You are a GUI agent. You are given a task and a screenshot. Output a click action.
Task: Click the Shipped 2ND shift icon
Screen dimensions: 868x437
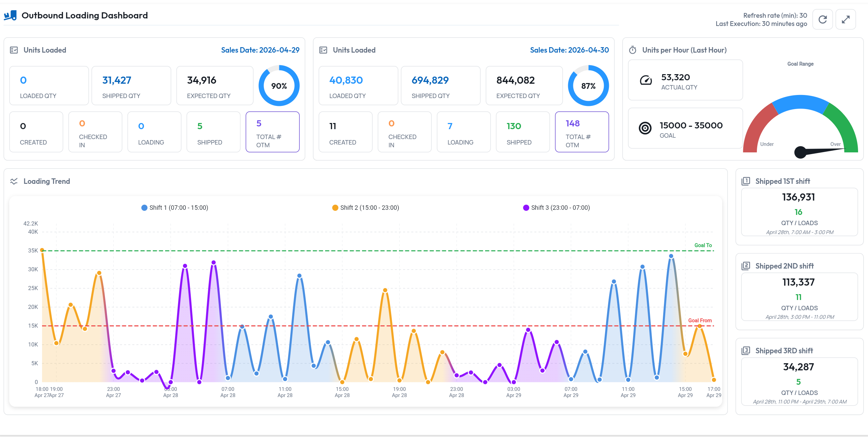(x=746, y=266)
